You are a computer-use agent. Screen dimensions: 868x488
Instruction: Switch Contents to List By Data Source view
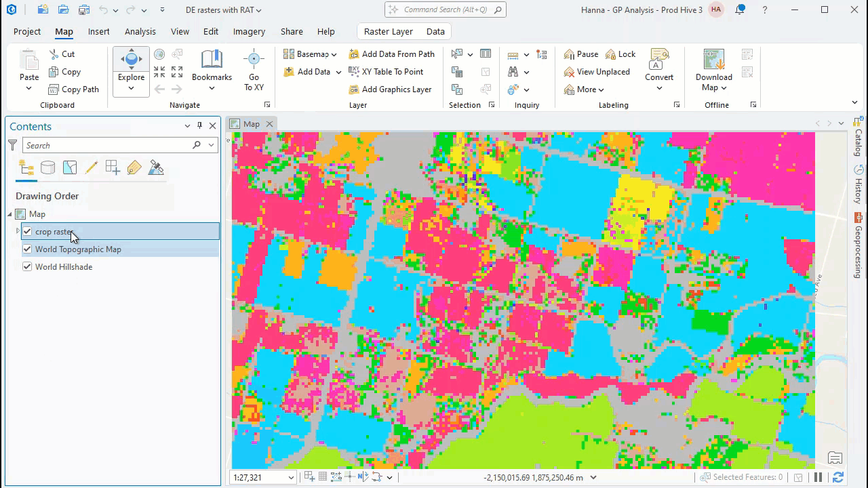[x=47, y=167]
